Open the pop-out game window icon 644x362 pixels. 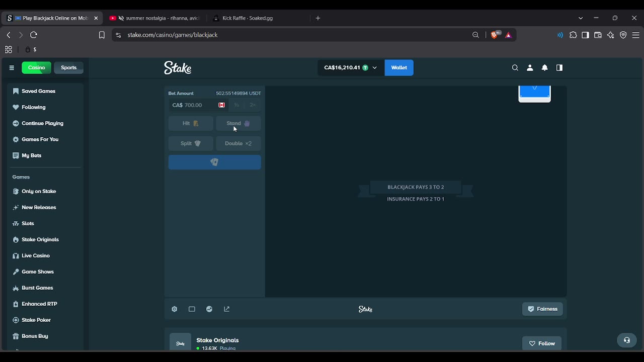point(227,309)
